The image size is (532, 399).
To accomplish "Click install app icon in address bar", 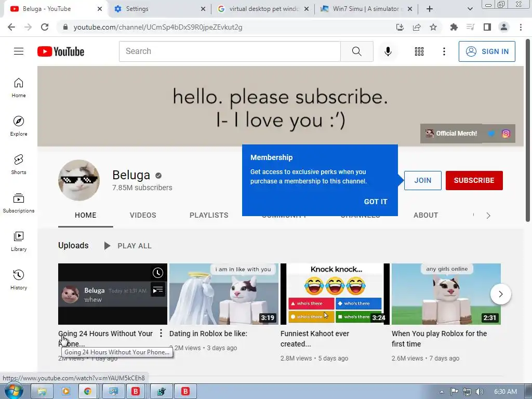I will point(400,27).
